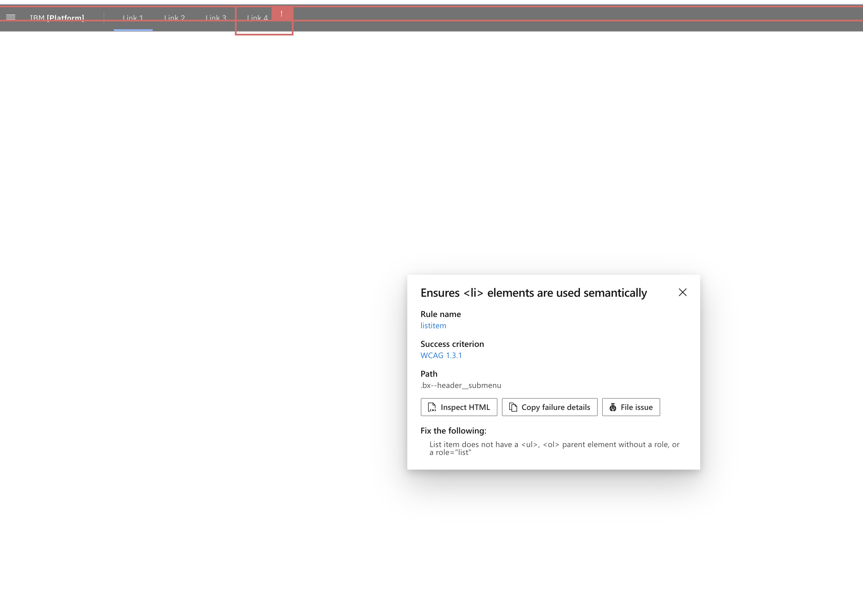Expand the Link 4 header submenu
The width and height of the screenshot is (863, 616).
257,18
